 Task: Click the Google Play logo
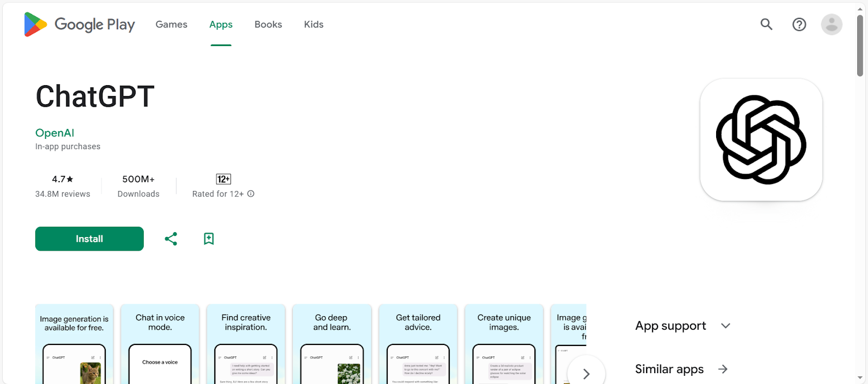[79, 24]
